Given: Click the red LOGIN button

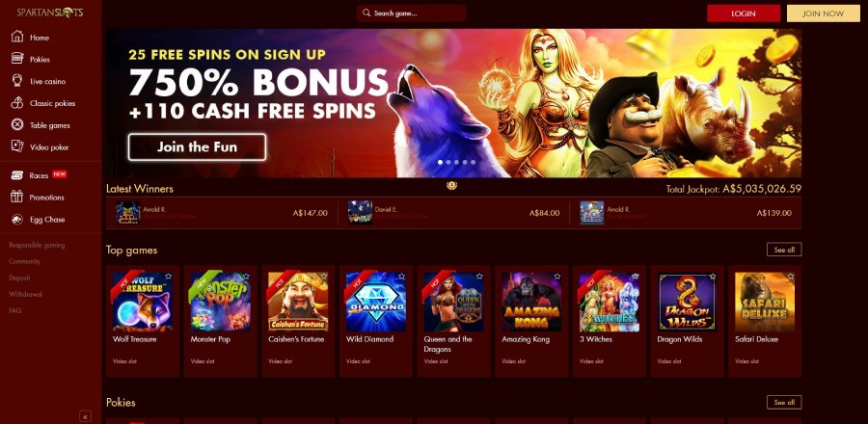Looking at the screenshot, I should click(x=744, y=13).
